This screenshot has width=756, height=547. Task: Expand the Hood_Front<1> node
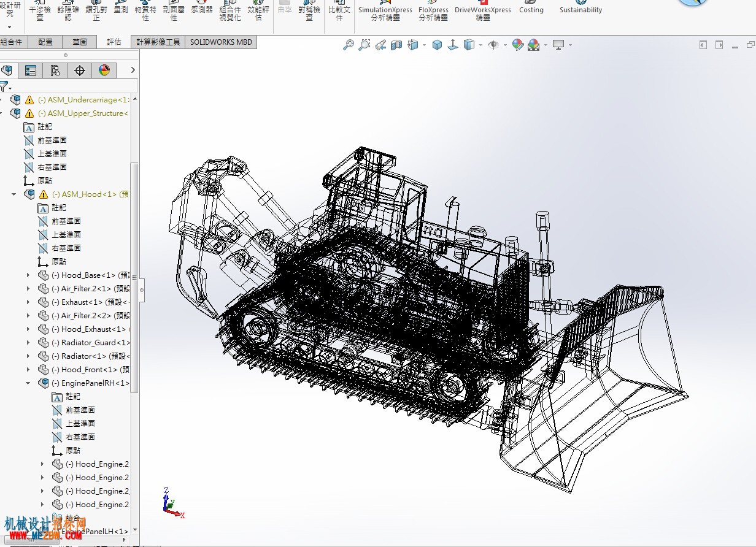tap(28, 369)
